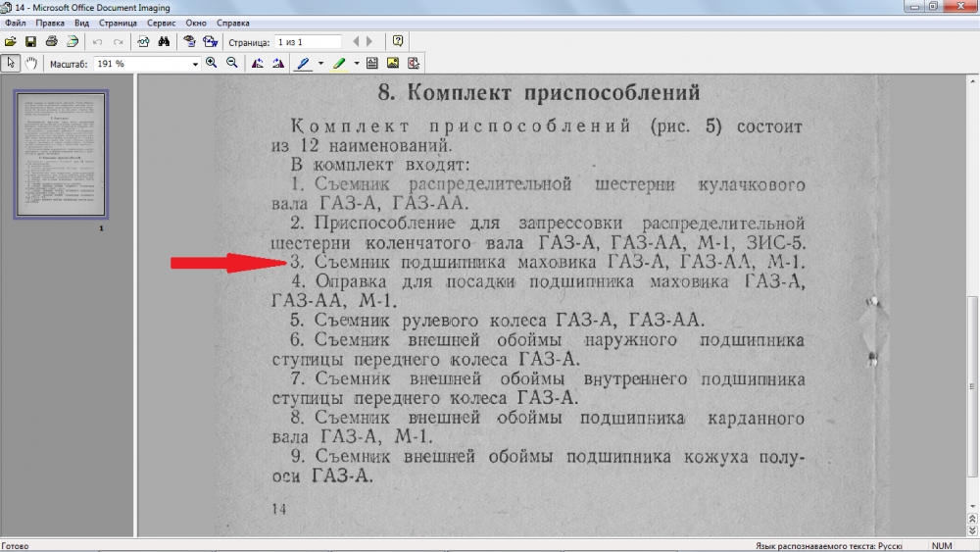Click the next page double-arrow button
This screenshot has width=980, height=552.
(x=972, y=530)
